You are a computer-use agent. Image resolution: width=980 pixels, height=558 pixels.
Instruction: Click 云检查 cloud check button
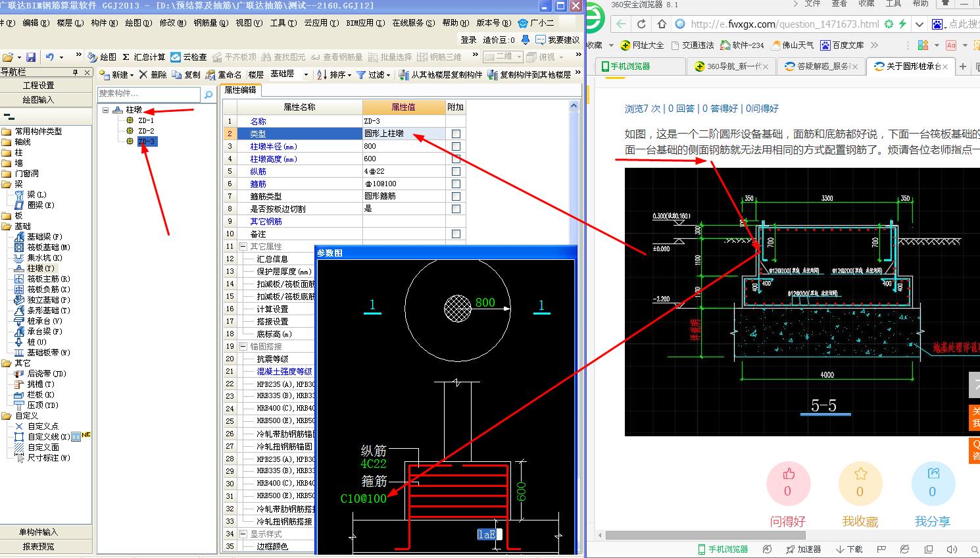coord(189,57)
